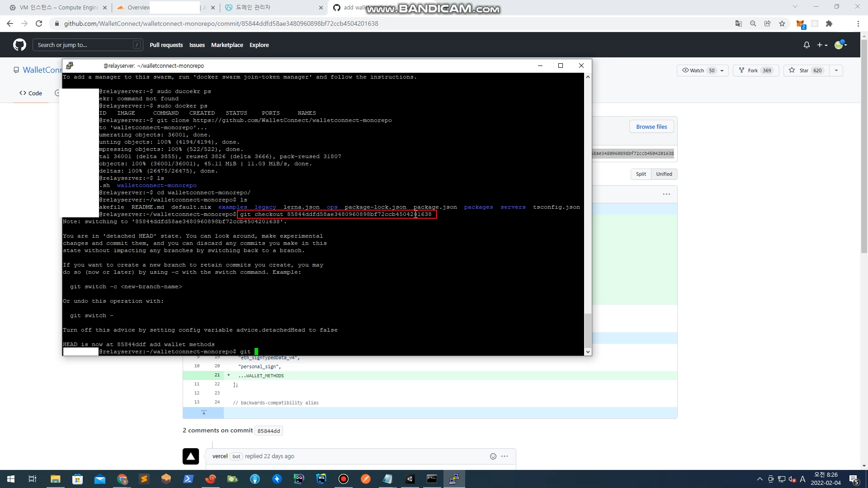Switch to the Code tab
Viewport: 868px width, 488px height.
coord(31,93)
